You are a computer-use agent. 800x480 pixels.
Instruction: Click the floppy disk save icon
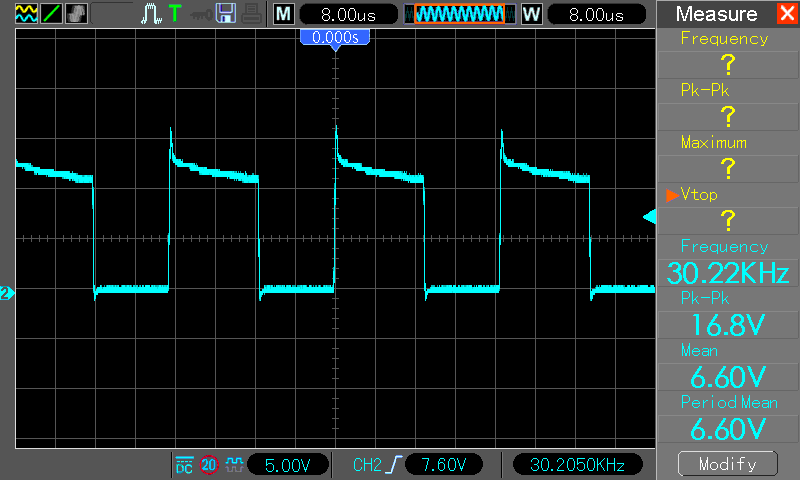click(226, 14)
